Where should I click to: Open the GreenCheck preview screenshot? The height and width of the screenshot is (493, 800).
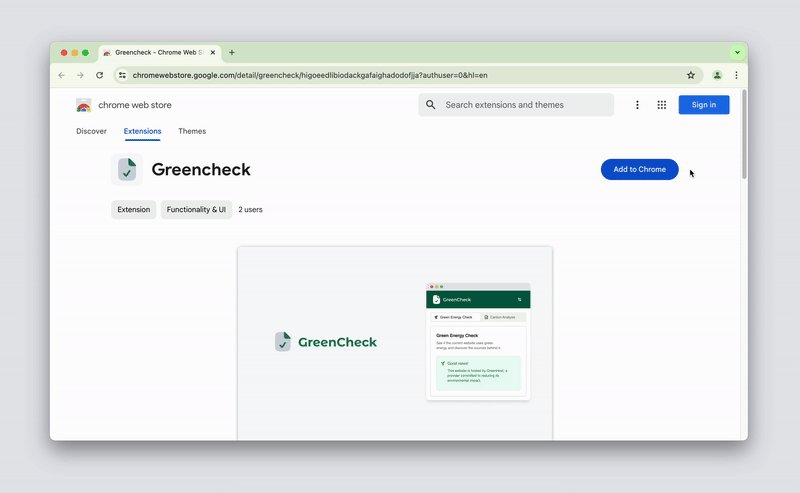coord(394,342)
